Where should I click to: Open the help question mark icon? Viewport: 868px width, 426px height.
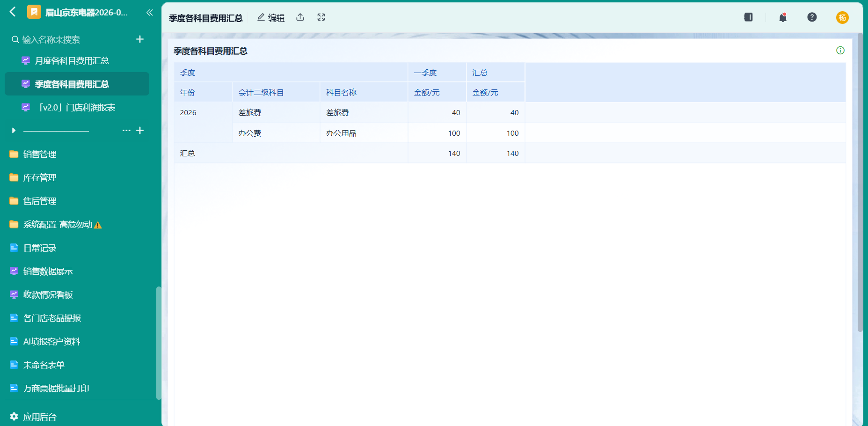tap(812, 17)
